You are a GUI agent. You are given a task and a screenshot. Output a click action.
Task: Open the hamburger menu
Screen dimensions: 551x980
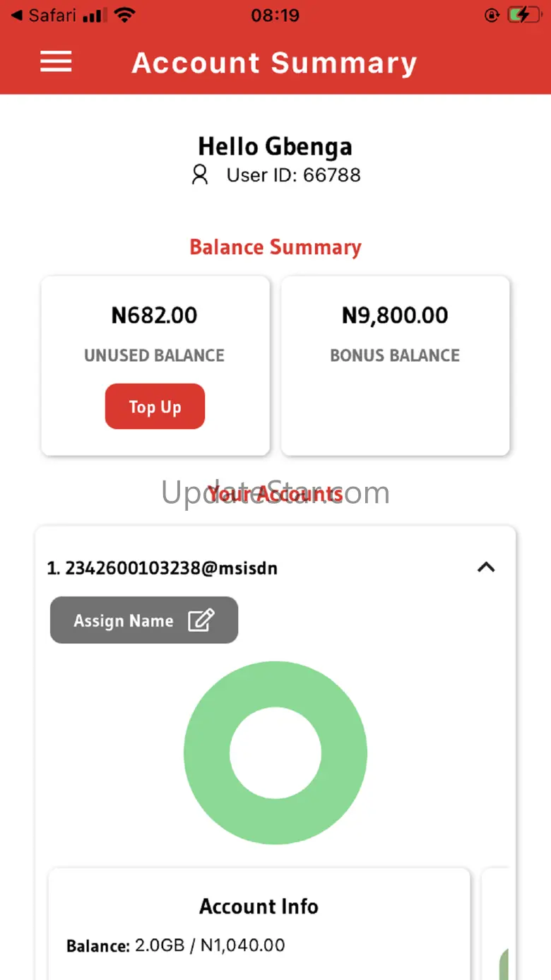(56, 62)
